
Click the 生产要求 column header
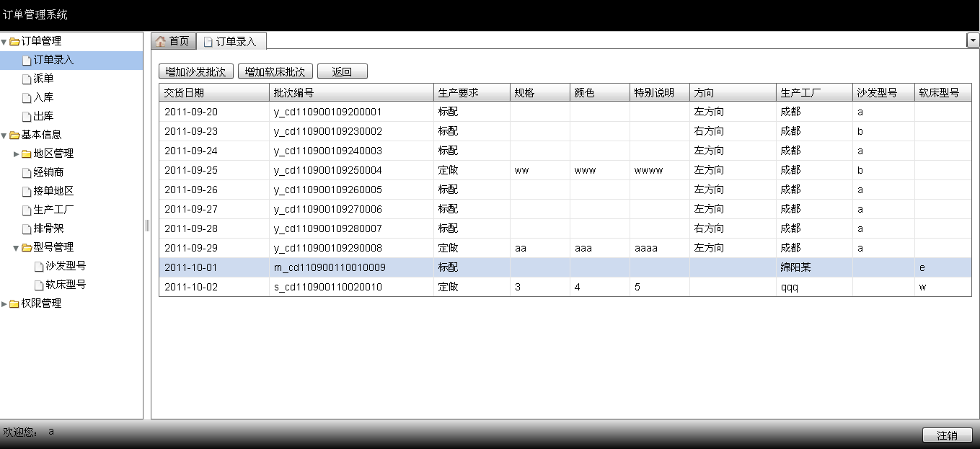pos(472,92)
